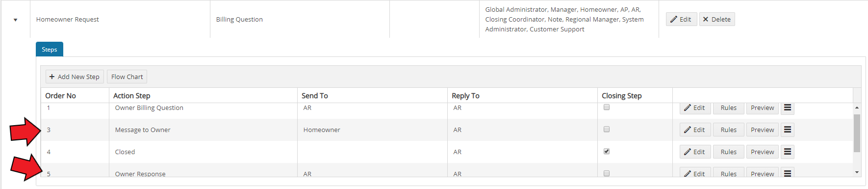868x189 pixels.
Task: Uncheck Closing Step for Closed row
Action: tap(607, 151)
